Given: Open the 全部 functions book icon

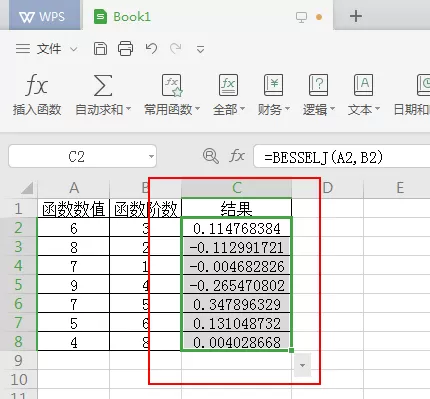Looking at the screenshot, I should click(x=229, y=85).
